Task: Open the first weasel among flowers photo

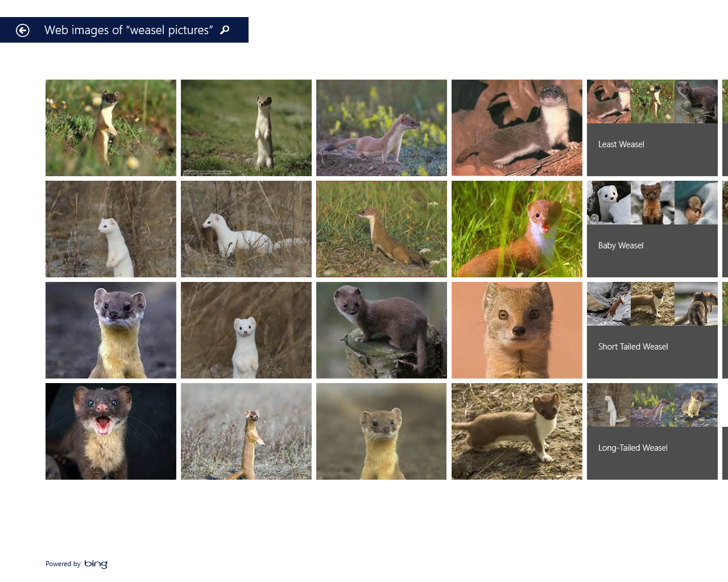Action: 111,128
